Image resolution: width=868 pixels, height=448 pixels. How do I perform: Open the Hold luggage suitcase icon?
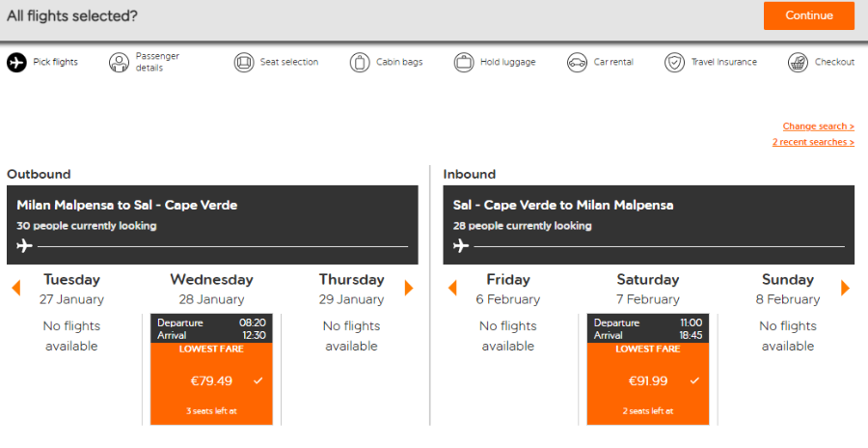(x=464, y=62)
